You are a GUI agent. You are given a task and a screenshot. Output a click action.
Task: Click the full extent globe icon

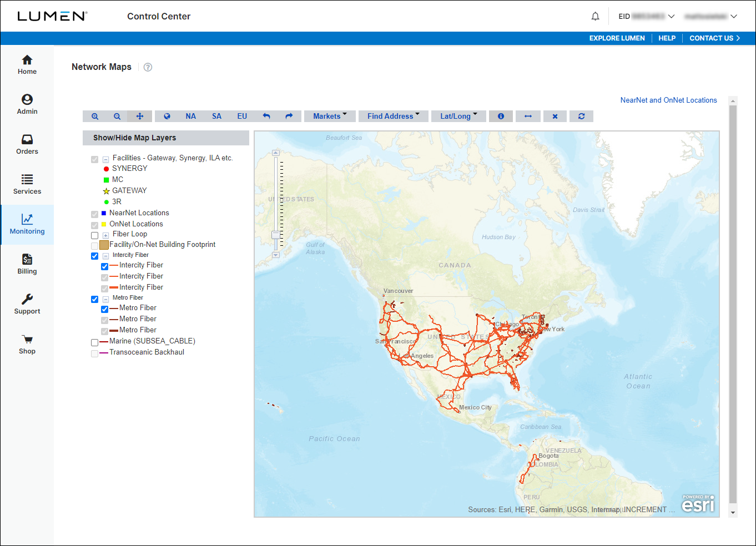(167, 117)
